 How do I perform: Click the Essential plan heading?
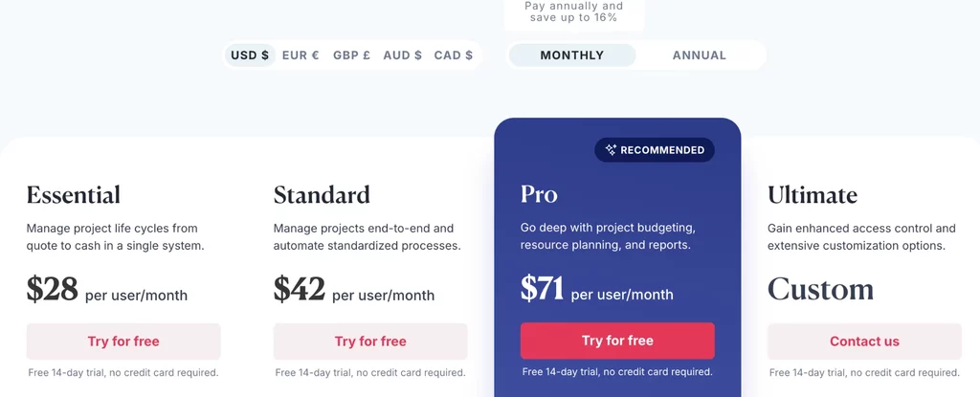[73, 194]
